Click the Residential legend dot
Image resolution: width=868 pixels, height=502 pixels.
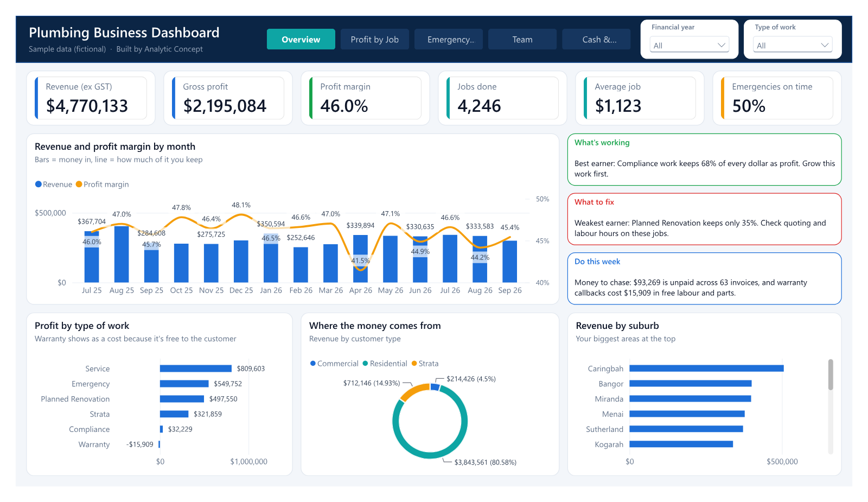[x=365, y=363]
